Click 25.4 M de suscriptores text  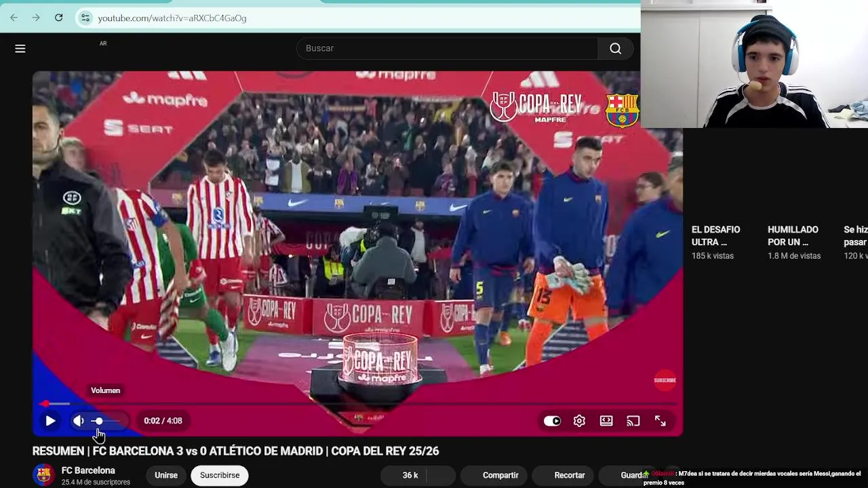click(x=96, y=482)
